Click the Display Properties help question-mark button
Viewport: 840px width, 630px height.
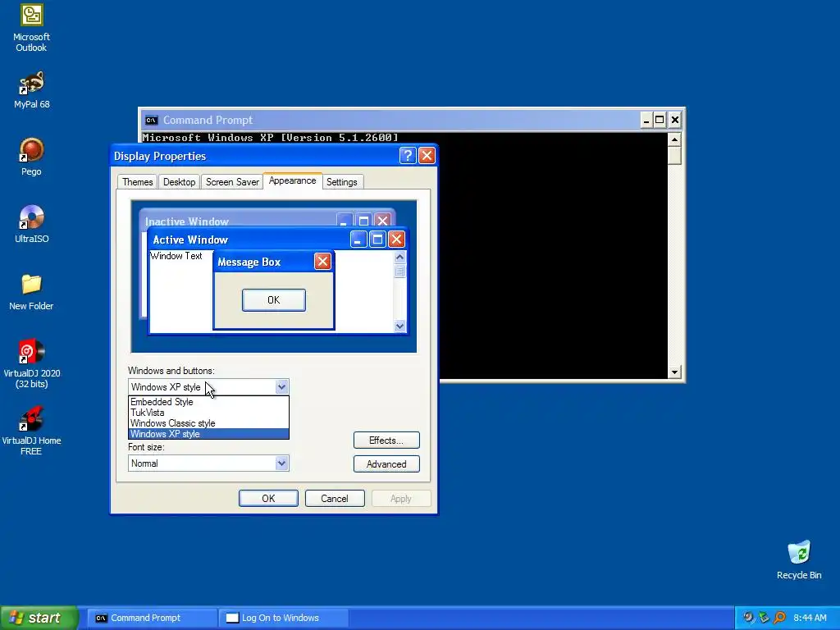(x=407, y=156)
